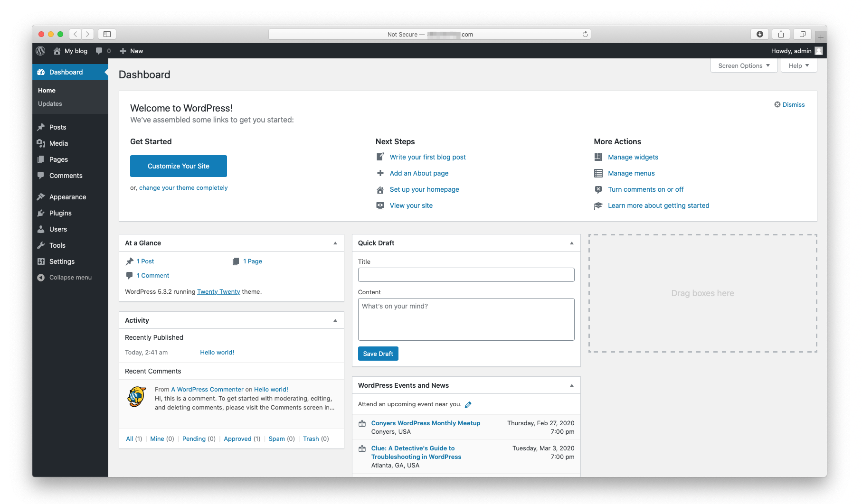Click the Media sidebar icon

point(41,143)
